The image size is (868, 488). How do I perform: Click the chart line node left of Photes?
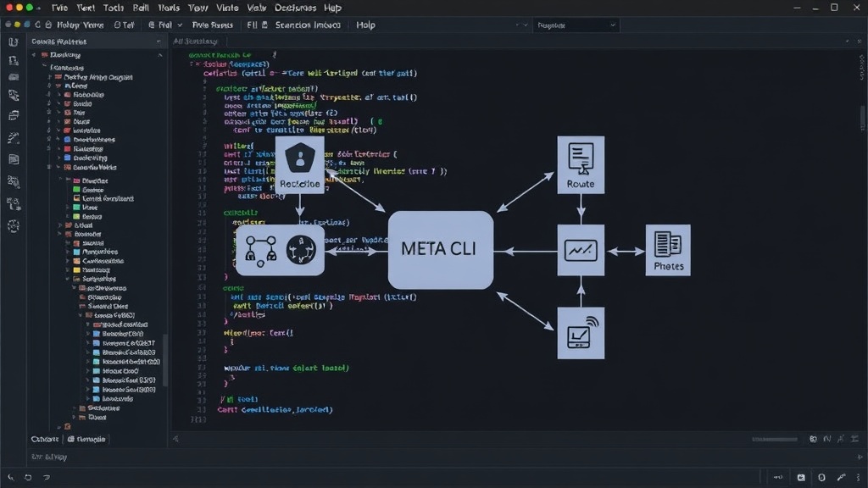coord(581,250)
